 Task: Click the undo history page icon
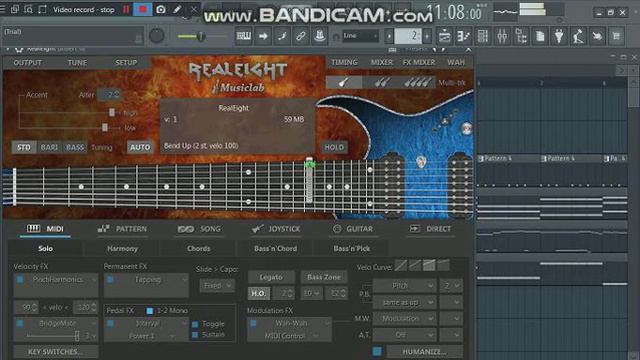540,36
